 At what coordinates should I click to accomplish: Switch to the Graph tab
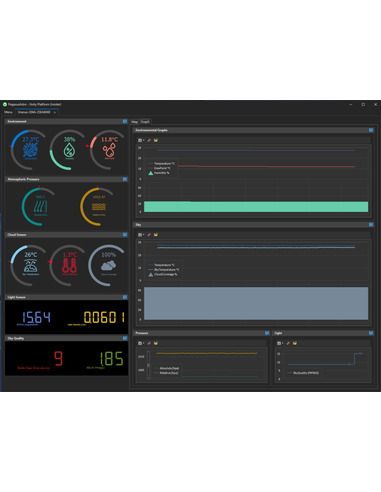145,122
